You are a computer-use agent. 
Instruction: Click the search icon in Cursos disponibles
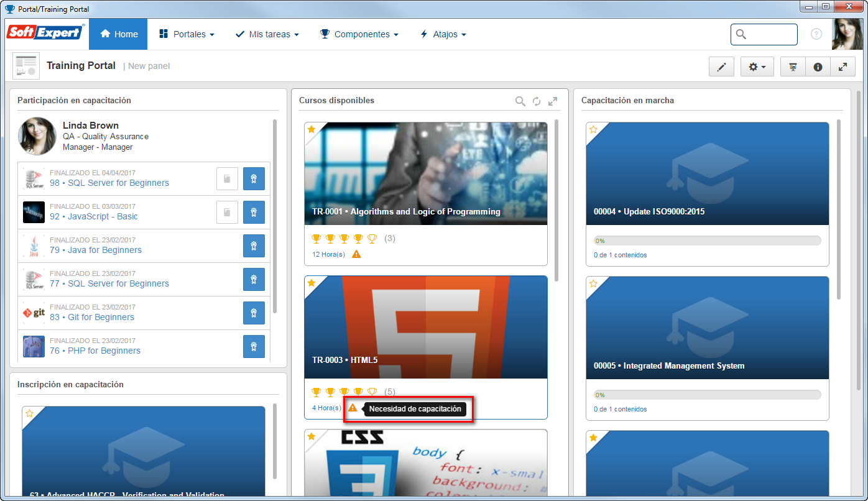click(x=520, y=101)
